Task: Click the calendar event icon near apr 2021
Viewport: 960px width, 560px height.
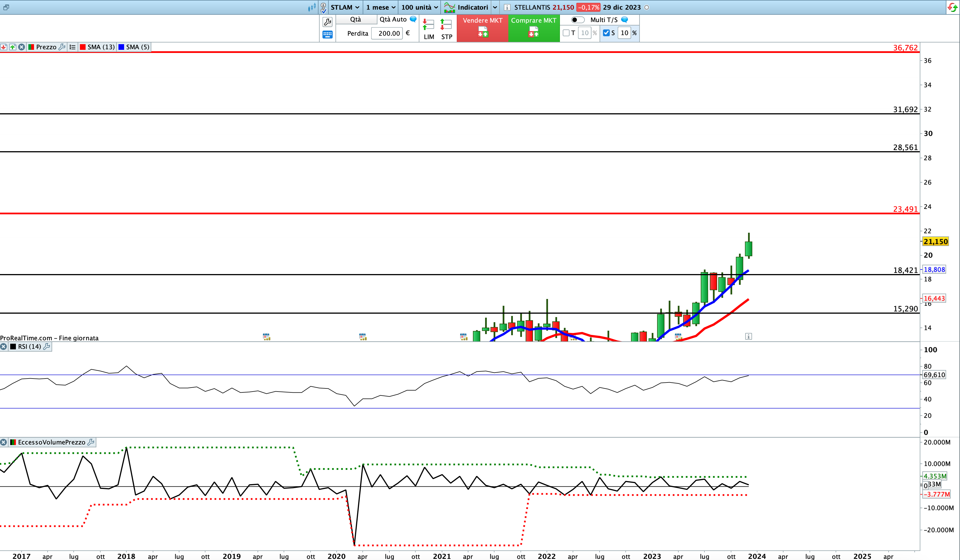Action: point(464,337)
